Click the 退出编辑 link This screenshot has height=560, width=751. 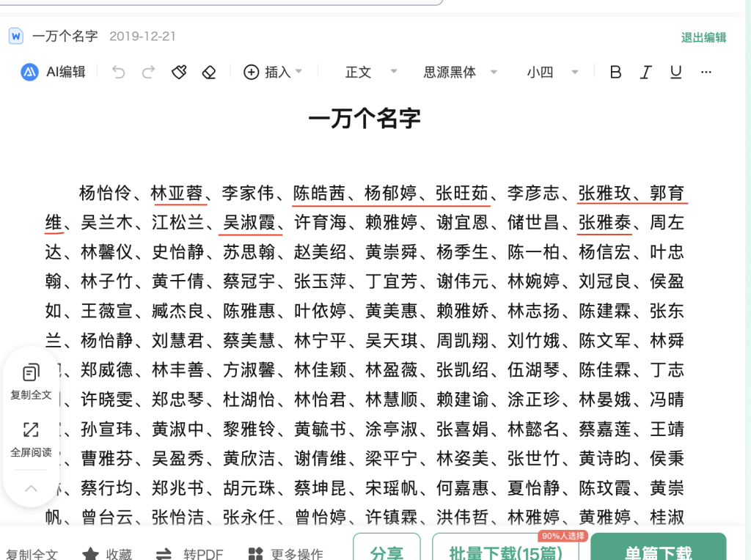(703, 37)
